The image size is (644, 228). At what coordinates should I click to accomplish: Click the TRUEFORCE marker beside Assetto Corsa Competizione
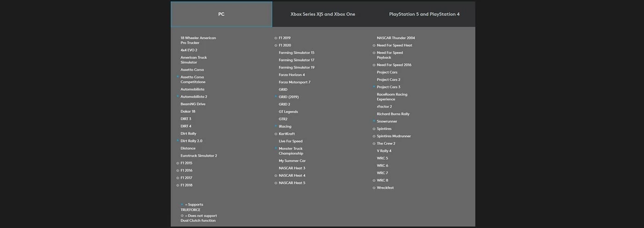point(178,77)
